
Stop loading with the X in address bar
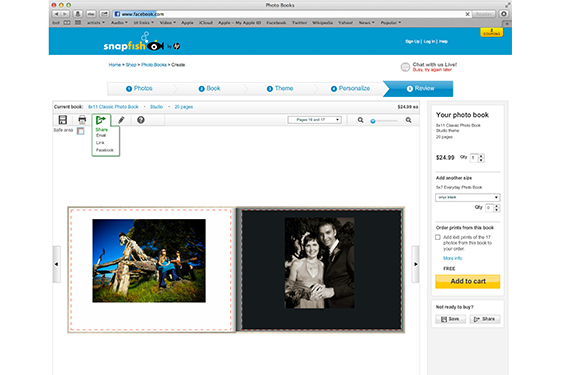pyautogui.click(x=467, y=14)
